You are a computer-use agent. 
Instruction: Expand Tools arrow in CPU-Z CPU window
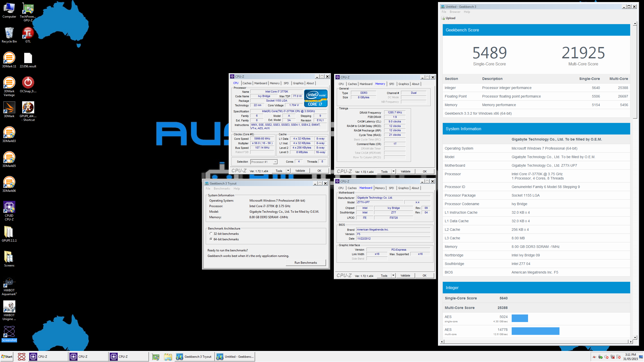point(288,171)
